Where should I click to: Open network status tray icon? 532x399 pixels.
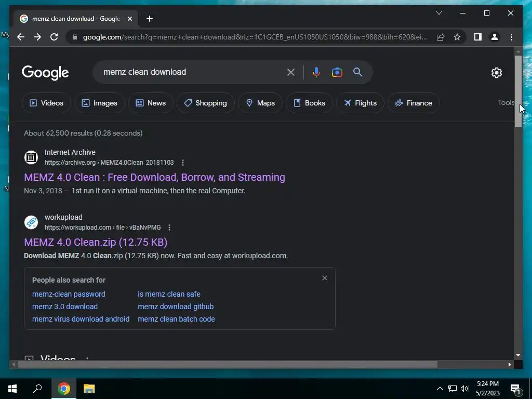(x=453, y=389)
